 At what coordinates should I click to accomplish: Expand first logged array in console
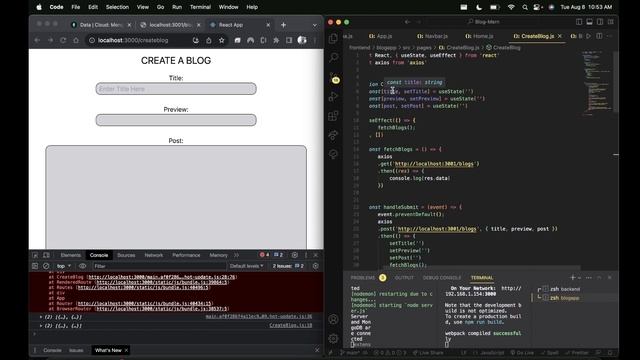[41, 317]
